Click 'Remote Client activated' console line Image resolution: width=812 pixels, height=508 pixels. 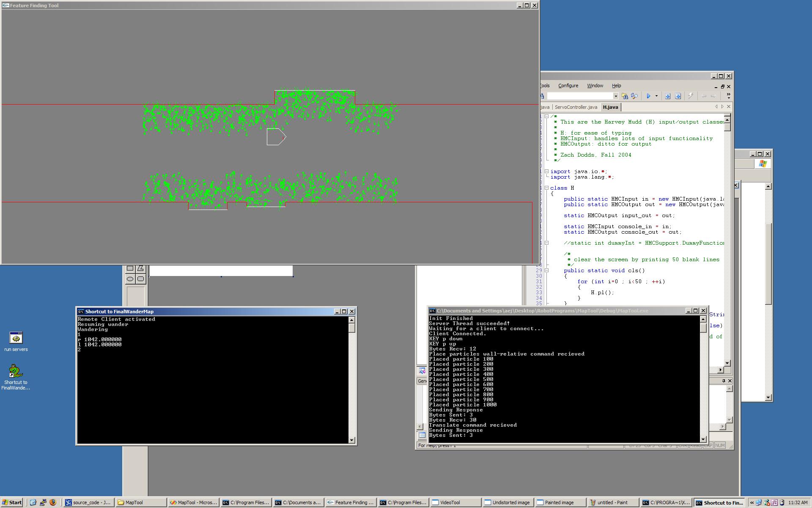(x=116, y=319)
